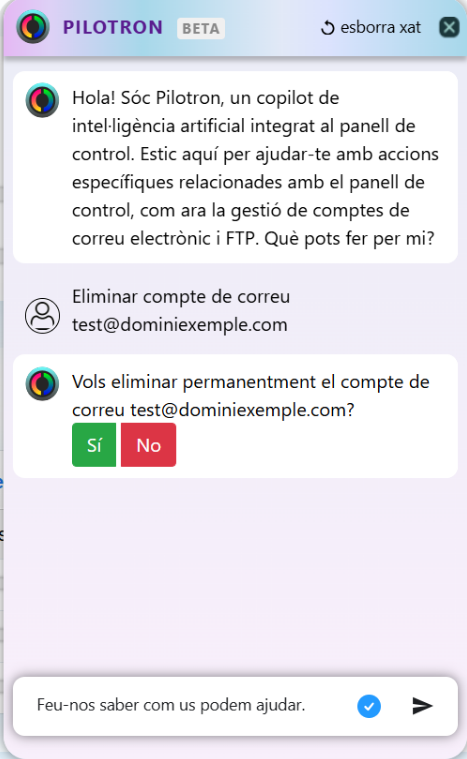The width and height of the screenshot is (467, 759).
Task: Click the blue checkmark icon in input
Action: click(x=369, y=706)
